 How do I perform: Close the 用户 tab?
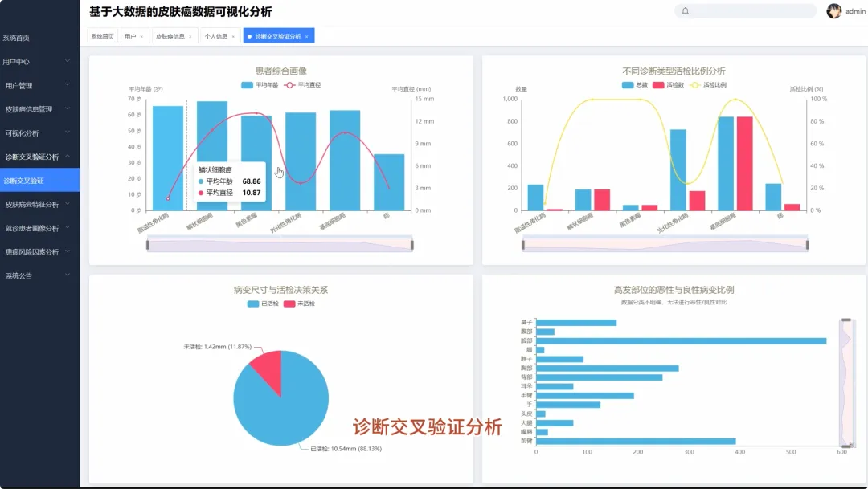(x=141, y=36)
